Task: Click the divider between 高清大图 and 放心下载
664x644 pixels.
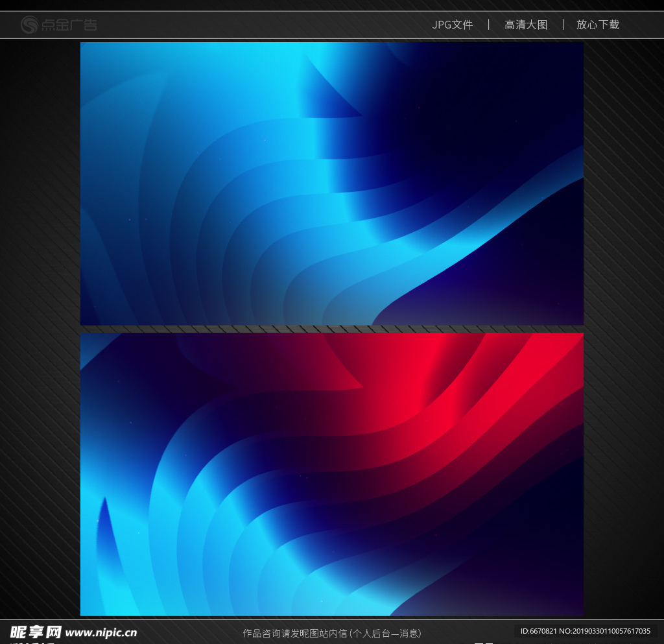Action: [563, 25]
